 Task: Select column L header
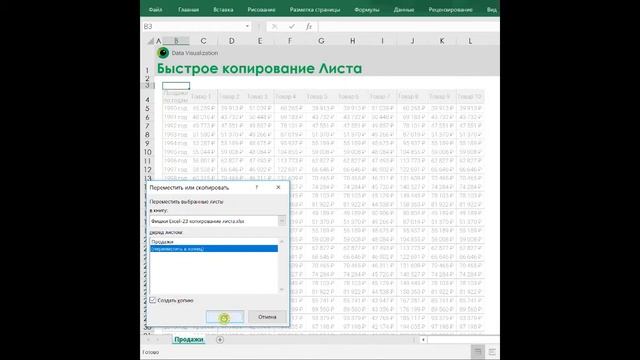[470, 41]
